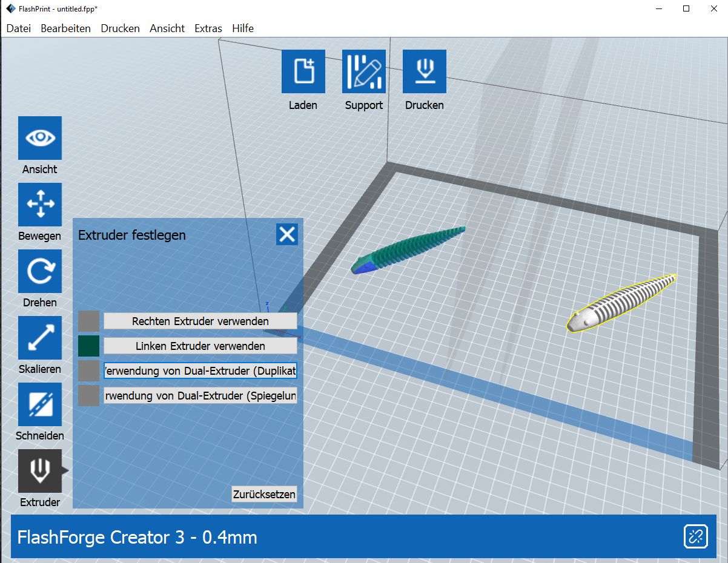Click the gray swatch beside Rechten Extruder
The image size is (728, 563).
click(88, 321)
